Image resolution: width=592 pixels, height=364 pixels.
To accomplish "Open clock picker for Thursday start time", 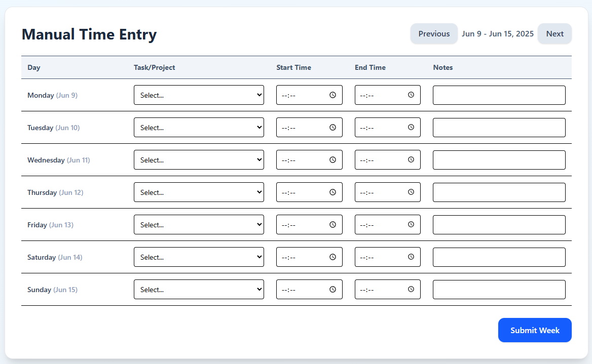I will (x=332, y=192).
